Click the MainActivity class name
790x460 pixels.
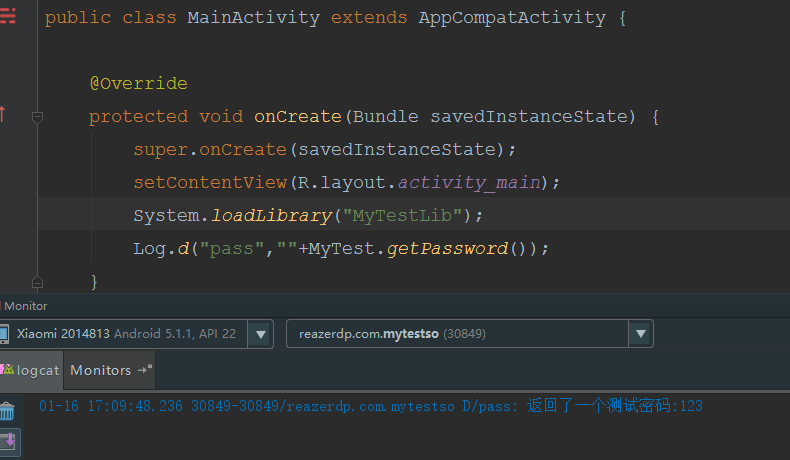click(x=253, y=18)
